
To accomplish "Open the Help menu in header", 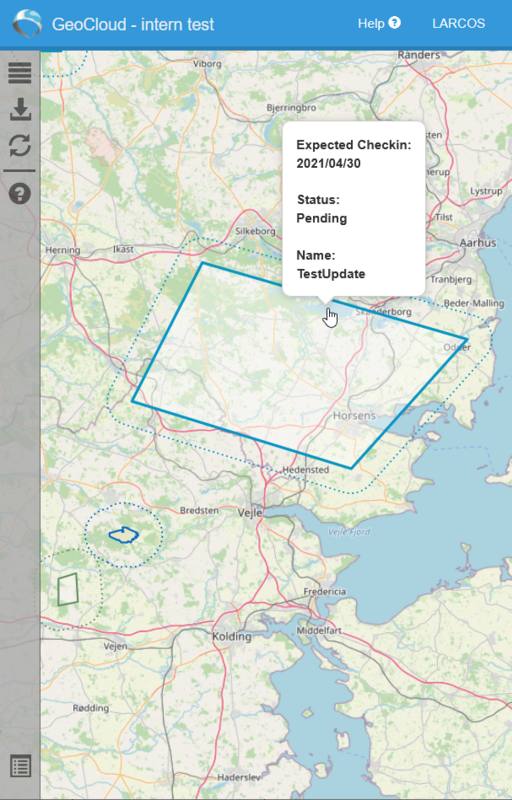I will pyautogui.click(x=379, y=23).
